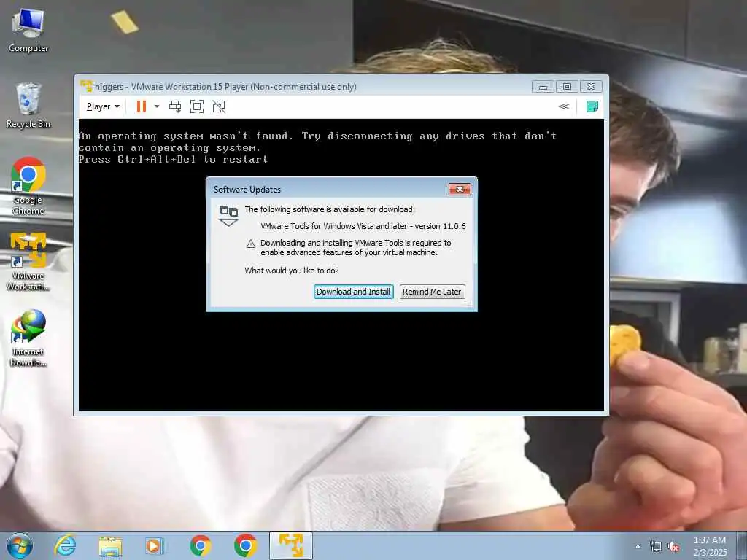The height and width of the screenshot is (560, 747).
Task: Click Download and Install button
Action: pyautogui.click(x=354, y=292)
